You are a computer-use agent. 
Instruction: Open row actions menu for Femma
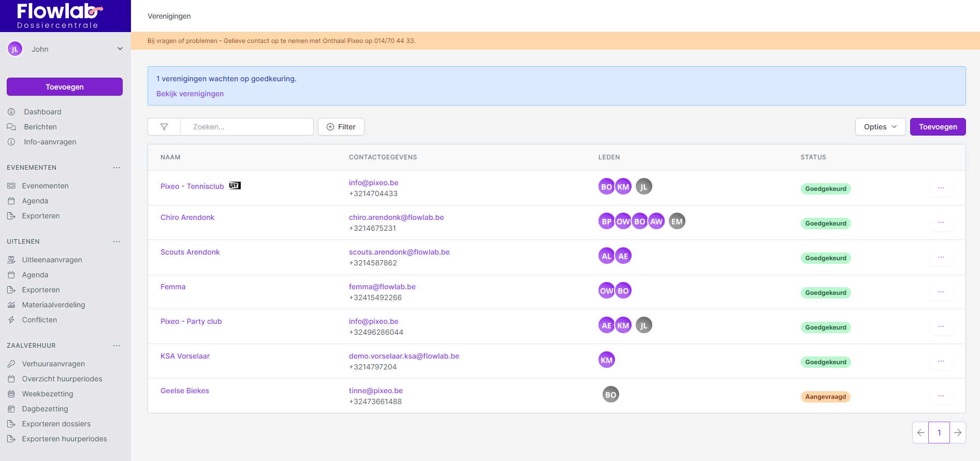pyautogui.click(x=941, y=292)
